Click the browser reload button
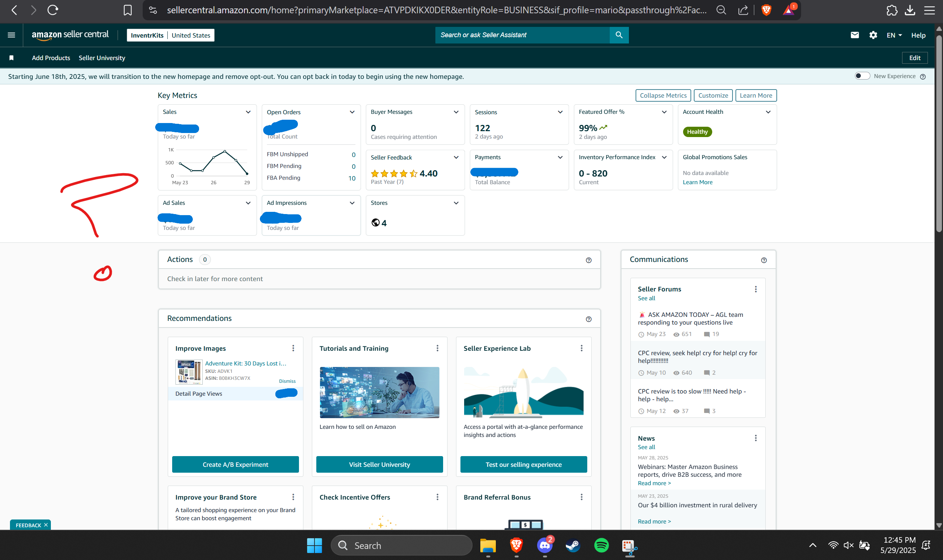 (52, 10)
